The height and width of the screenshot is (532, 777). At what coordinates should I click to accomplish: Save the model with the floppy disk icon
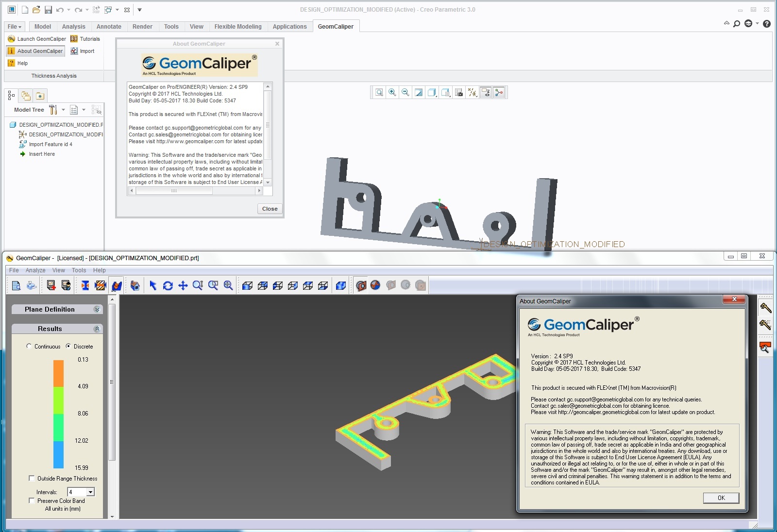point(48,10)
